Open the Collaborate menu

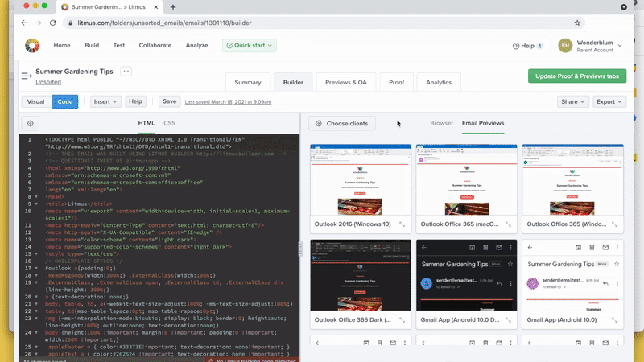155,46
